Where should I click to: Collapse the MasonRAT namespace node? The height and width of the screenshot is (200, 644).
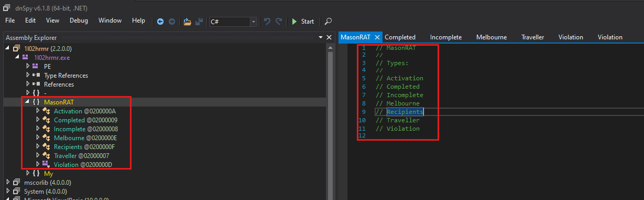[x=27, y=102]
